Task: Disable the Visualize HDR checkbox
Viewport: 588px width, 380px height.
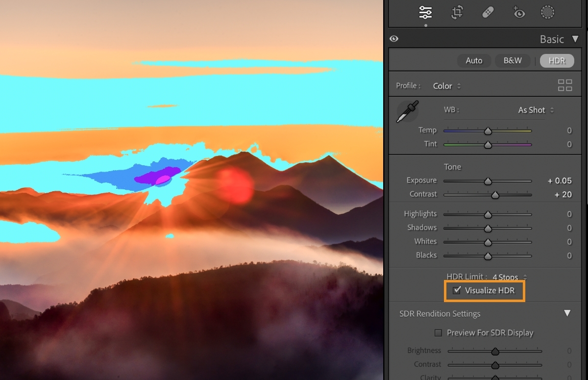Action: [457, 290]
